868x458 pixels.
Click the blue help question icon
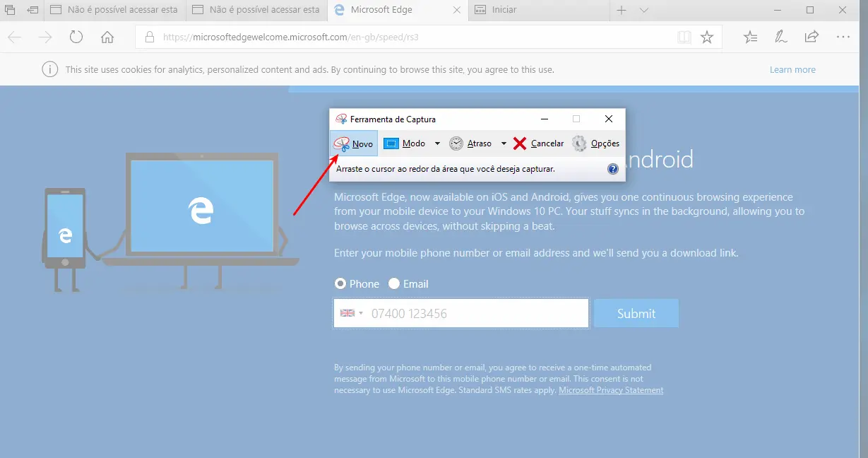click(x=613, y=169)
